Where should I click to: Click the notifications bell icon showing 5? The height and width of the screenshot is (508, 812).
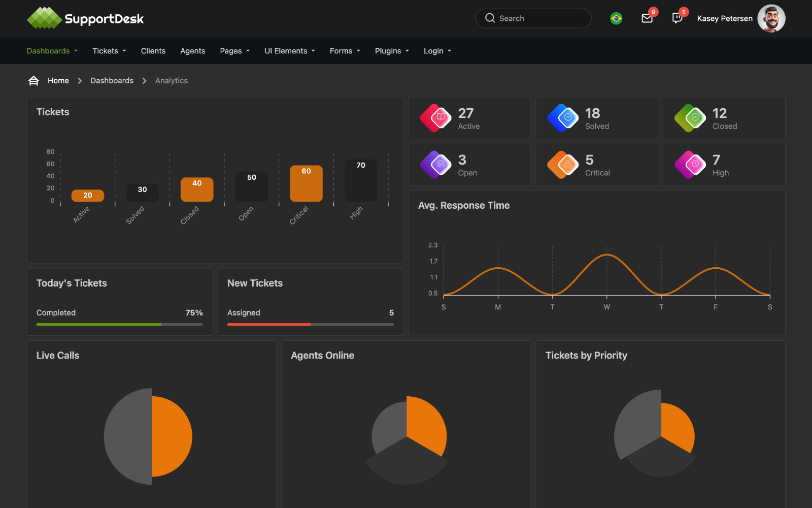[677, 18]
